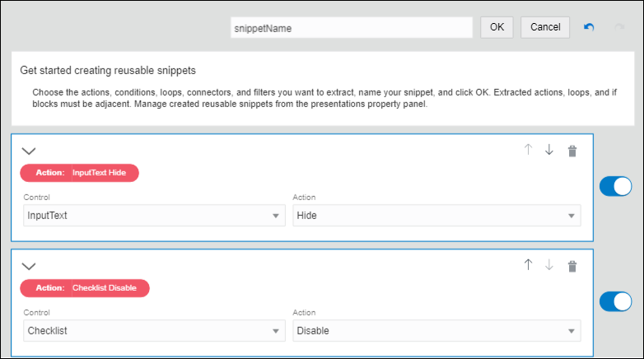Open the Checklist control dropdown
Screen dimensions: 644x359
click(x=154, y=331)
